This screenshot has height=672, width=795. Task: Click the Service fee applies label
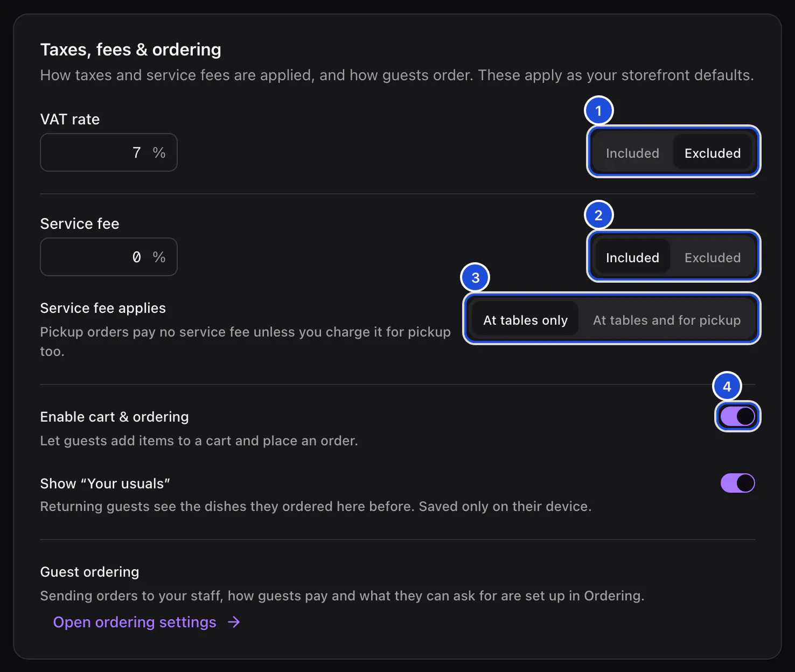click(103, 308)
